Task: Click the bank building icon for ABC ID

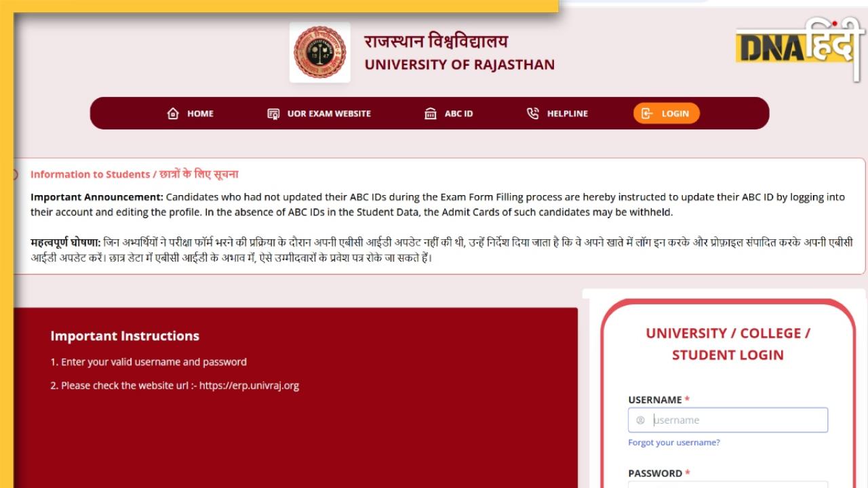Action: [x=431, y=113]
